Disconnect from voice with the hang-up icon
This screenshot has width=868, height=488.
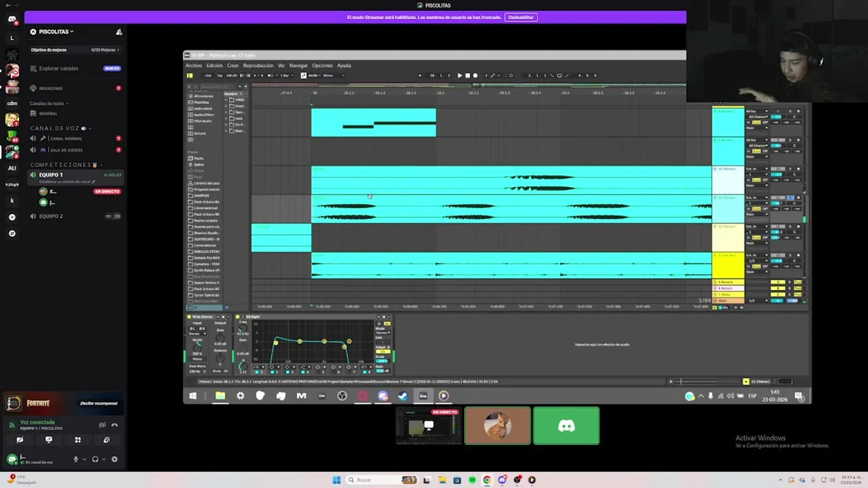tap(115, 425)
